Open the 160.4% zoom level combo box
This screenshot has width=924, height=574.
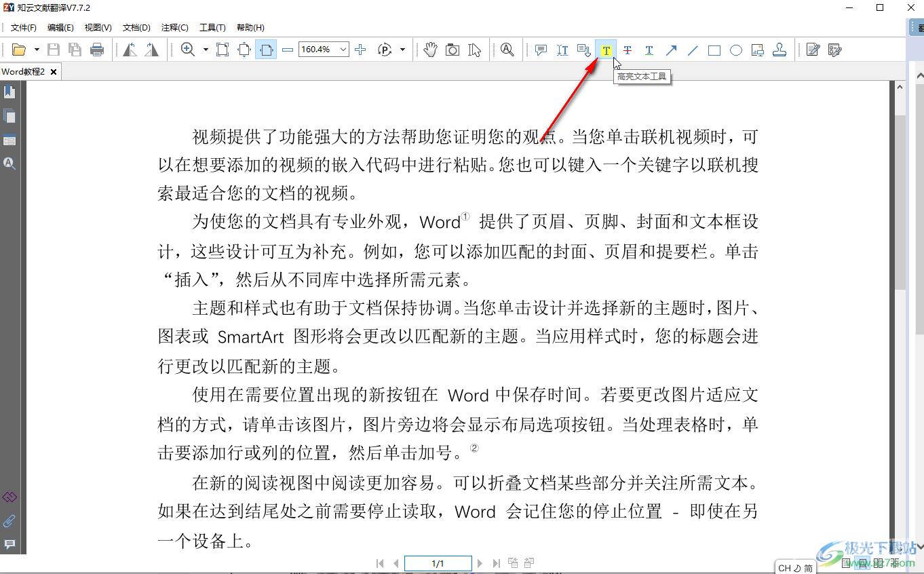(324, 50)
